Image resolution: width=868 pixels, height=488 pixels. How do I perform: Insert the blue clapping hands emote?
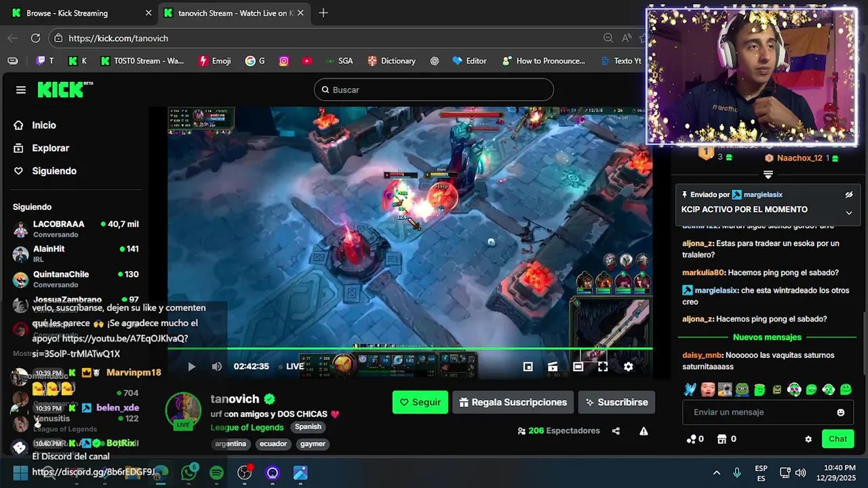coord(690,390)
